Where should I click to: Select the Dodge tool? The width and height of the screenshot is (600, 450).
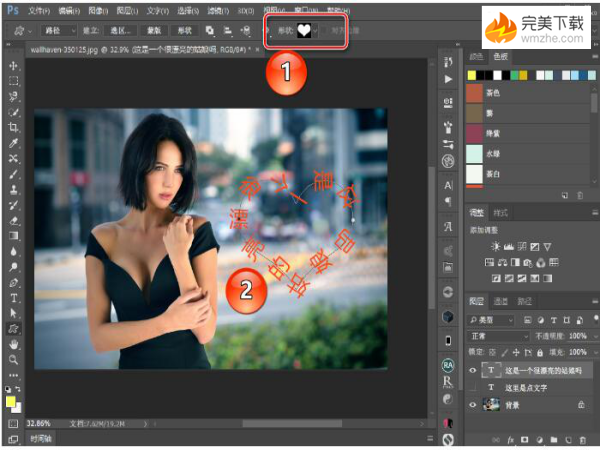[13, 267]
